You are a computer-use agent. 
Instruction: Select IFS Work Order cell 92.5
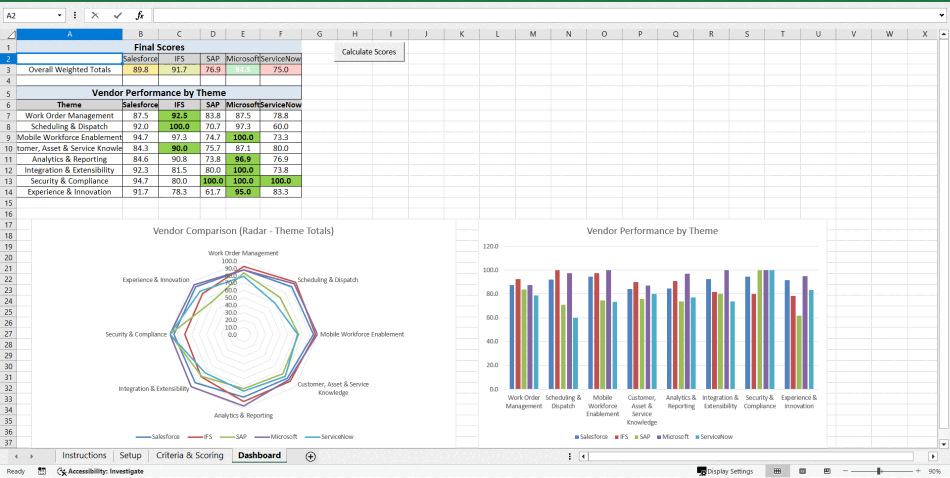(179, 115)
